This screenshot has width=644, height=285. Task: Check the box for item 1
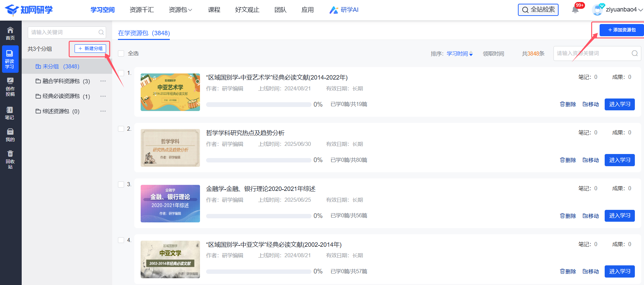click(121, 73)
